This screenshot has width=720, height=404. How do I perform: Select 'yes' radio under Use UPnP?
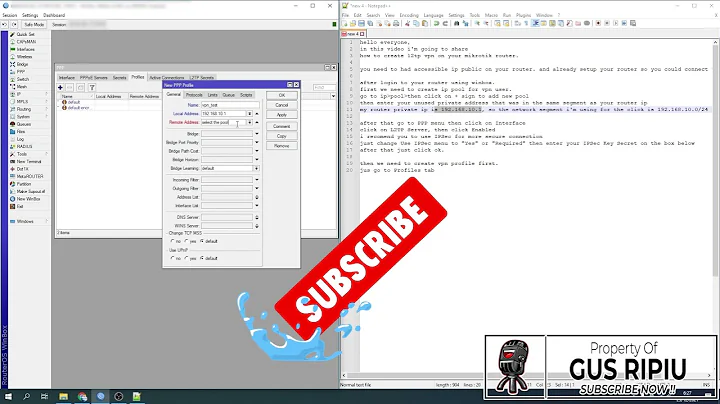click(x=186, y=258)
